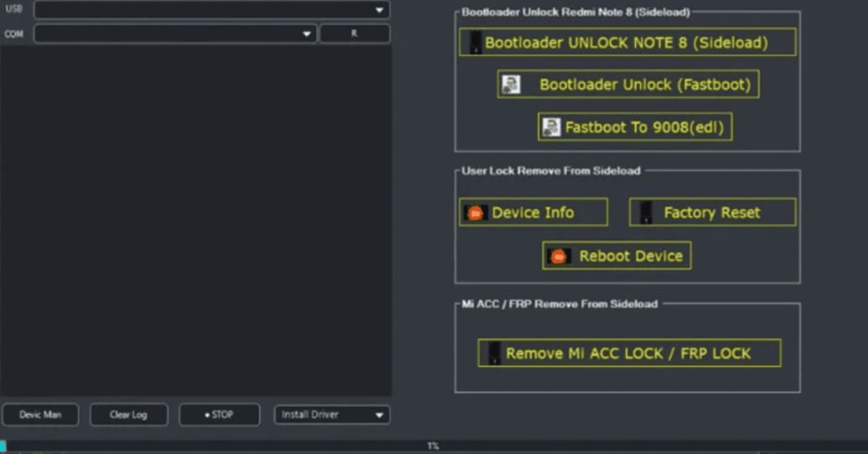This screenshot has width=868, height=454.
Task: Click Remove Mi ACC LOCK / FRP LOCK button
Action: [630, 353]
